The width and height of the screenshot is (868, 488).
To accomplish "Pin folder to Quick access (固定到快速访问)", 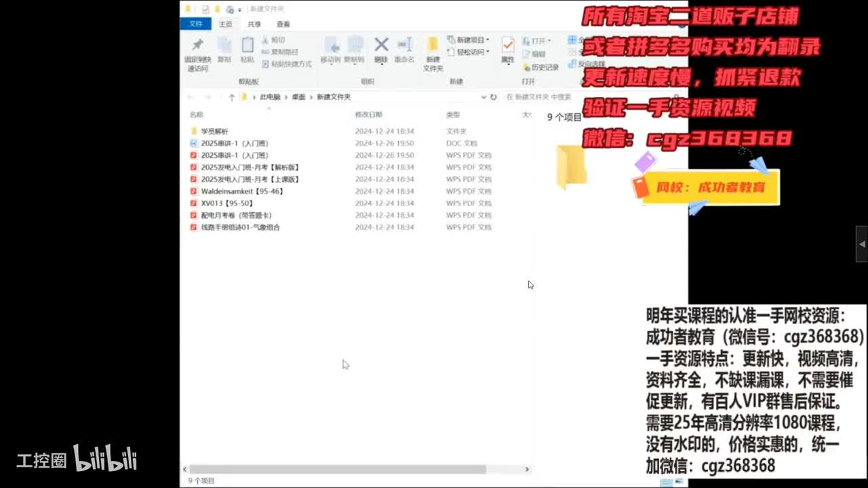I will coord(197,54).
